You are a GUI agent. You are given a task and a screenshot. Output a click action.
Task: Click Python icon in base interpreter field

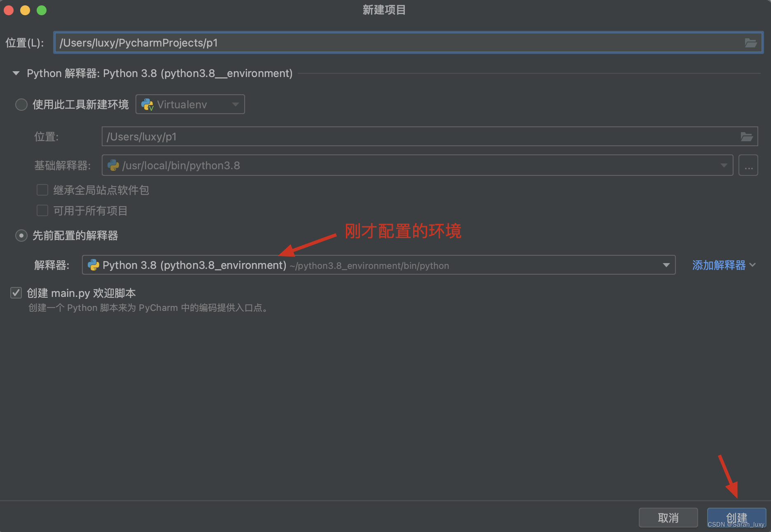tap(113, 166)
